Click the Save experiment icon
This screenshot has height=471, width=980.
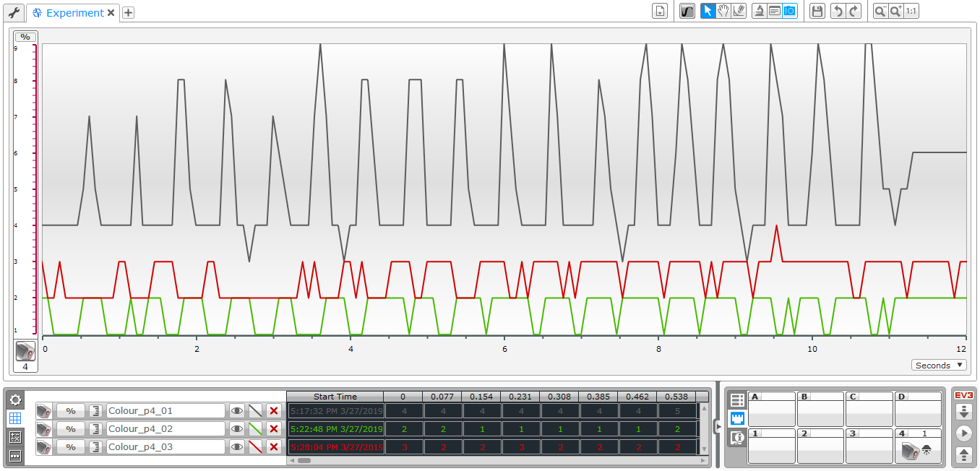coord(817,11)
